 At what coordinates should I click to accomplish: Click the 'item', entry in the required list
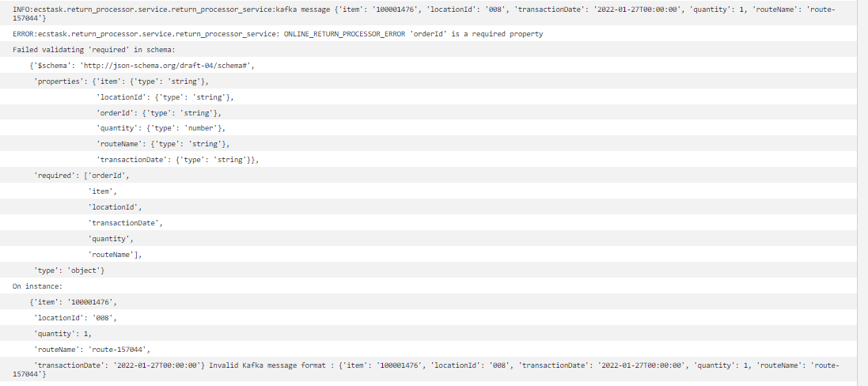(x=429, y=191)
